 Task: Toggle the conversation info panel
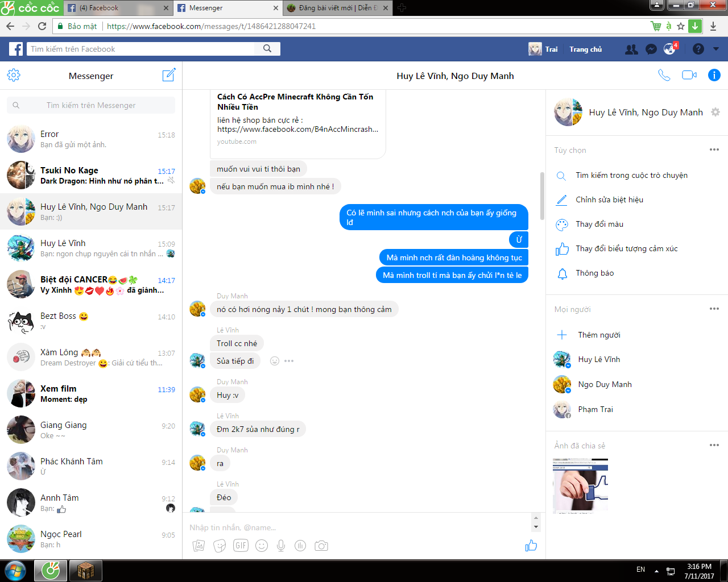[x=714, y=75]
